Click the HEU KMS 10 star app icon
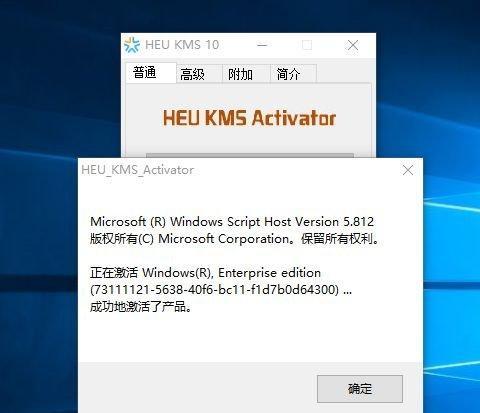This screenshot has width=480, height=413. [132, 45]
